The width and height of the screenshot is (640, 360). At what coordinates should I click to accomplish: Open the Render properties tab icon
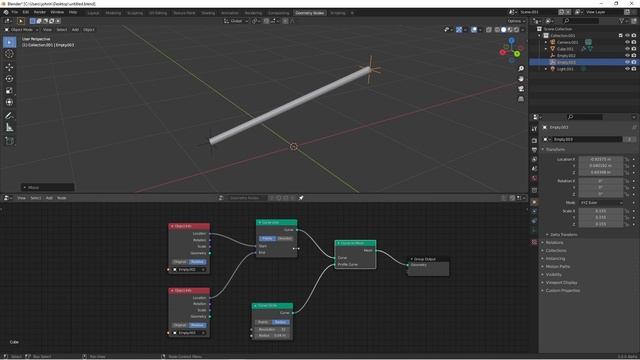(x=534, y=140)
